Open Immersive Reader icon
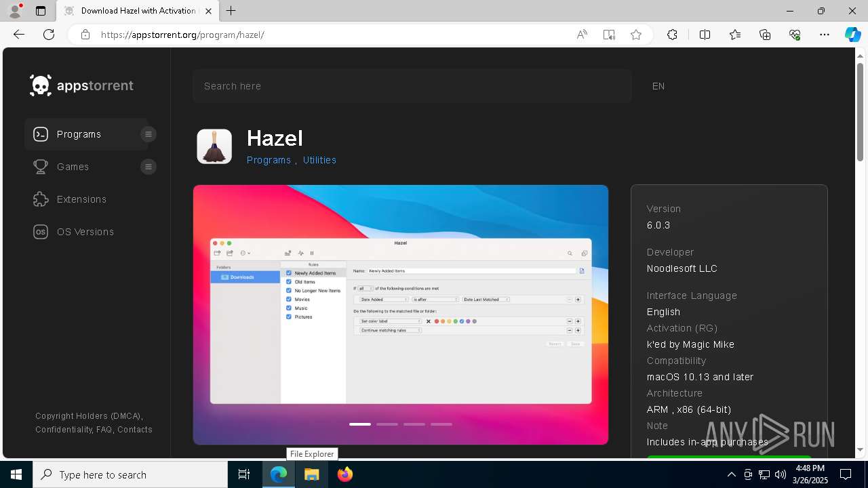Viewport: 868px width, 488px height. [x=609, y=35]
